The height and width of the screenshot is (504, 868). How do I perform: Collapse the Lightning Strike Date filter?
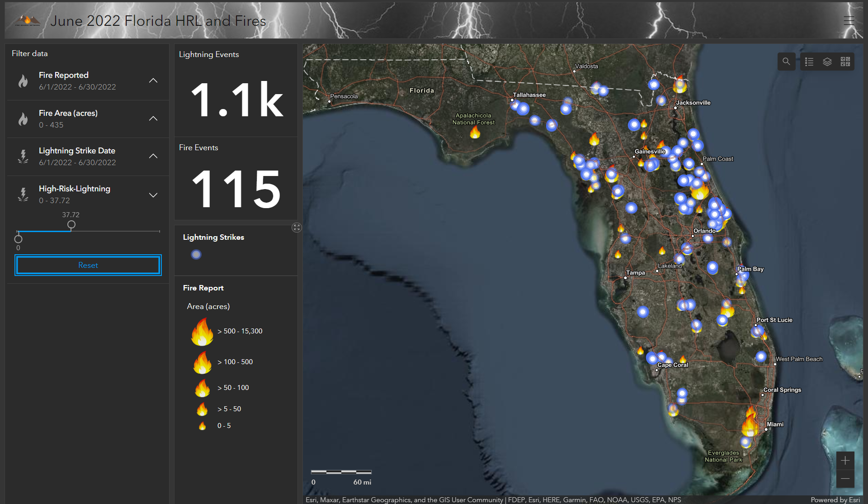pos(153,156)
